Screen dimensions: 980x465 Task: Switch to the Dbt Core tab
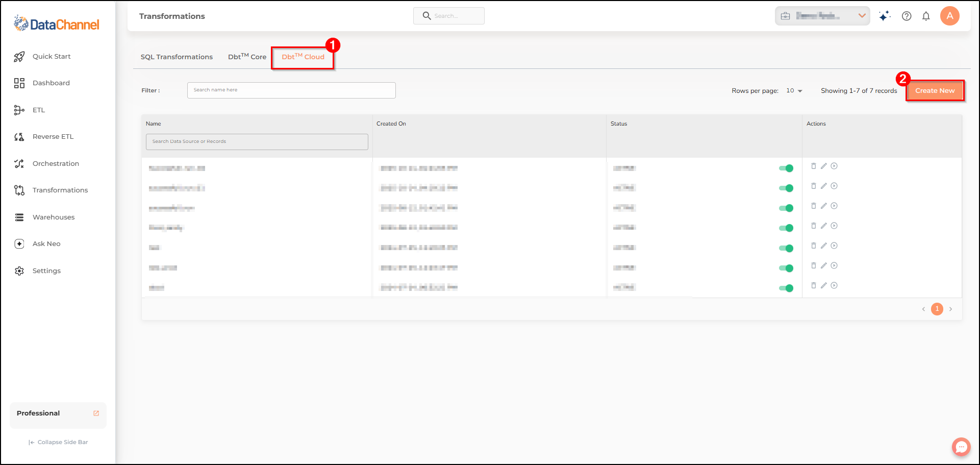click(x=247, y=57)
